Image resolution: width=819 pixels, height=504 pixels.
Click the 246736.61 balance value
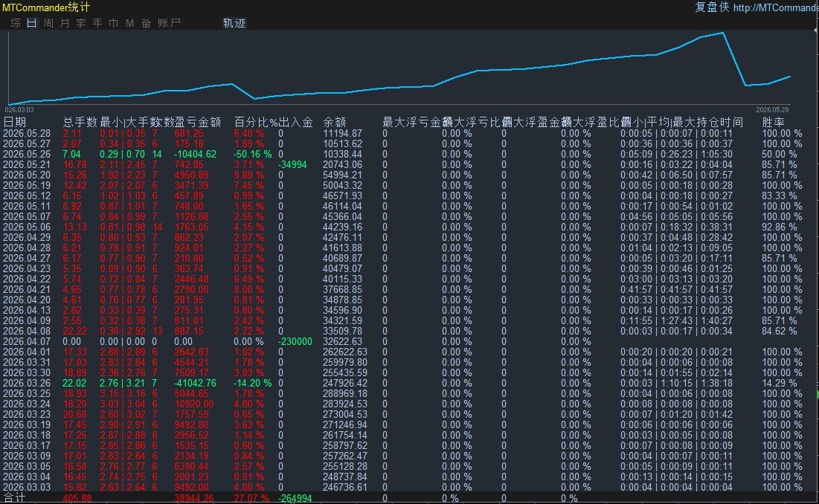tap(344, 487)
